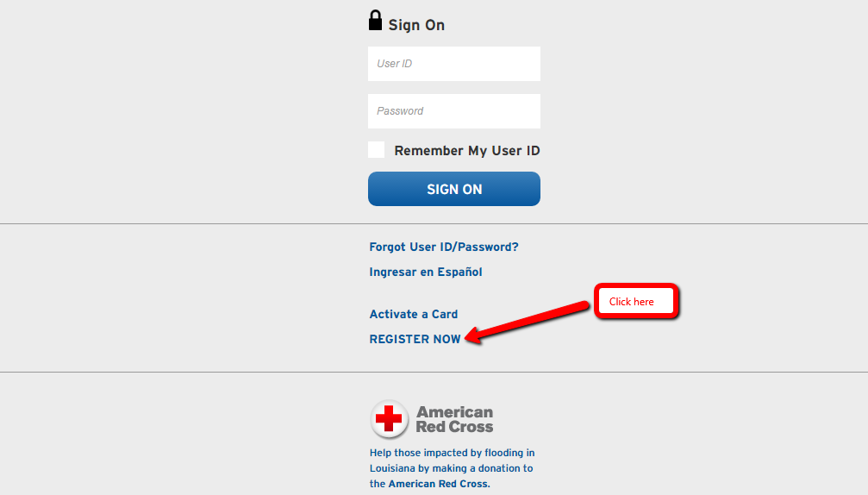This screenshot has width=868, height=495.
Task: Focus the User ID input field
Action: pos(454,64)
